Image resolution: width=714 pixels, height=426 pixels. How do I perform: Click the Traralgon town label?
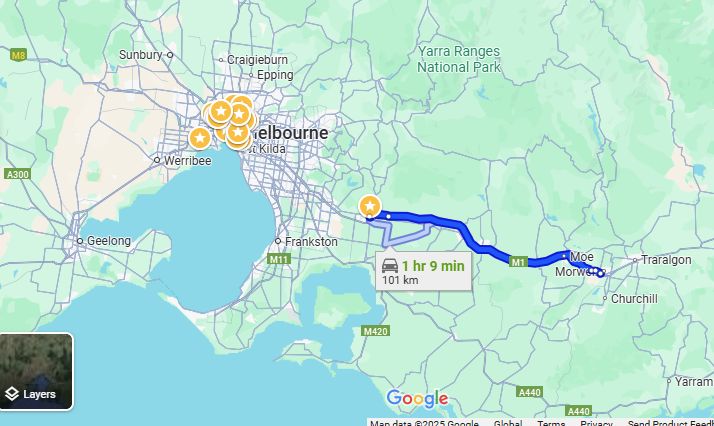666,260
